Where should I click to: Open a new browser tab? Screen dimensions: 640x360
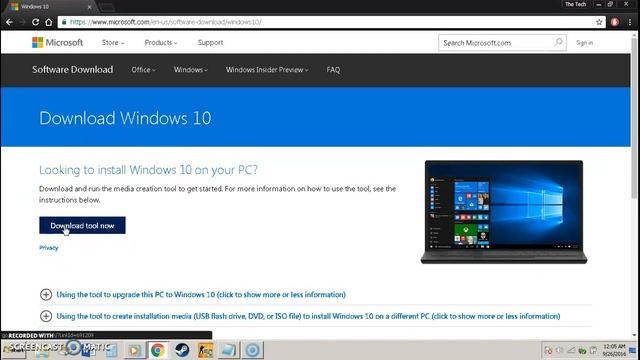[107, 7]
